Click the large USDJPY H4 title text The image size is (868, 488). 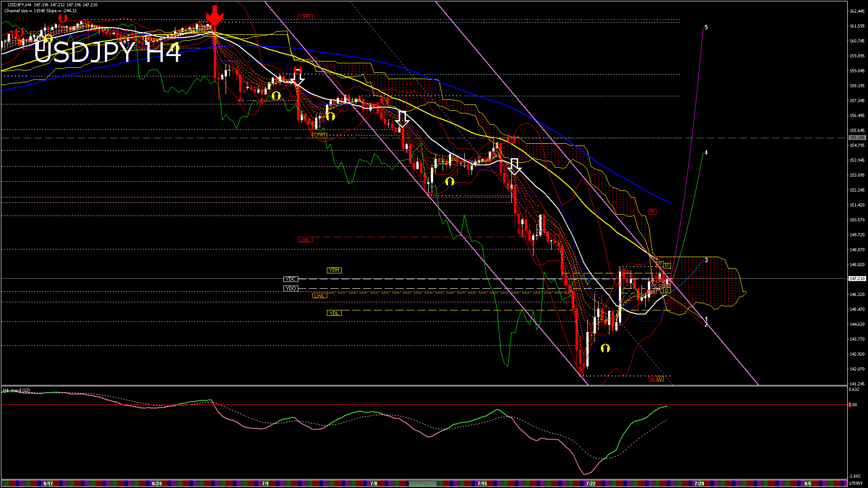coord(108,52)
